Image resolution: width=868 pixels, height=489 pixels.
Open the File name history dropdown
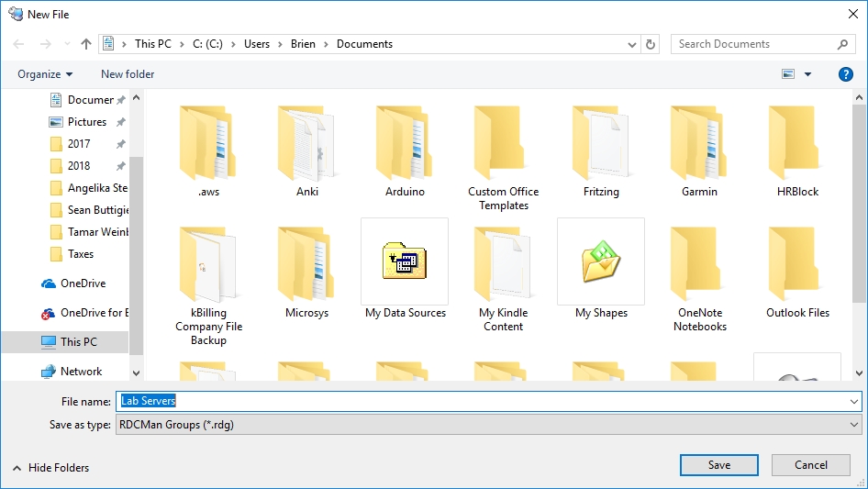tap(854, 401)
